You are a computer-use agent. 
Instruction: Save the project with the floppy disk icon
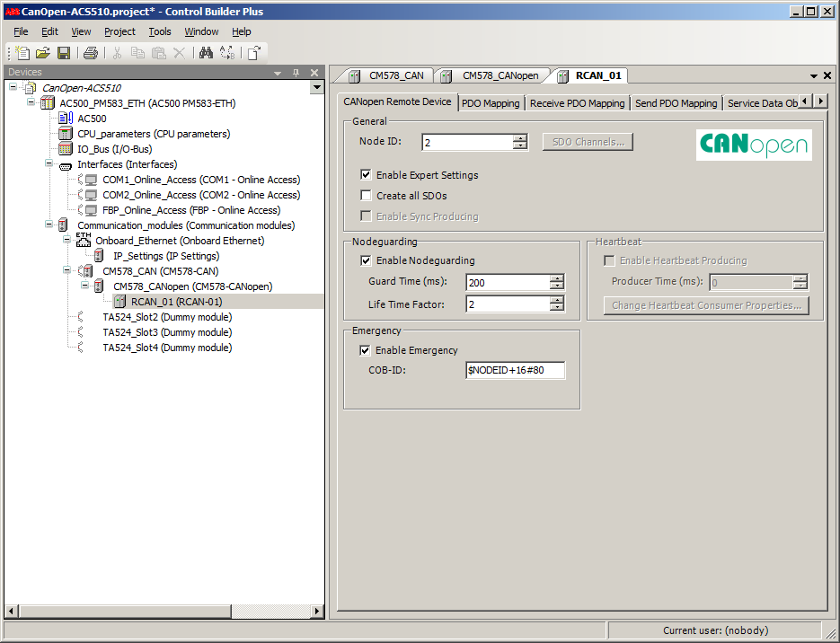pos(64,53)
